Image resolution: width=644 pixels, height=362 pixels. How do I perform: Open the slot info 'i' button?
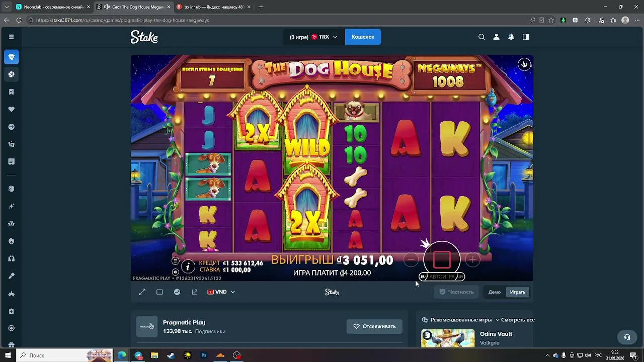(x=188, y=266)
